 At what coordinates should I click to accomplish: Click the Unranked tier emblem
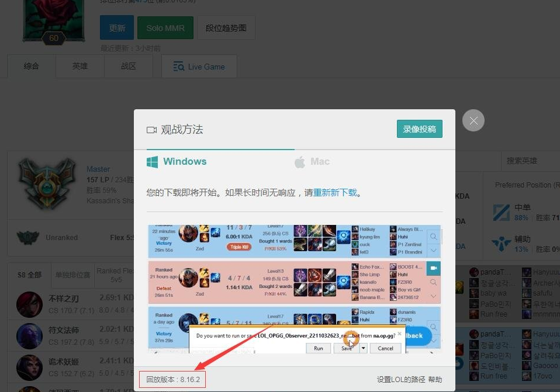(x=28, y=237)
